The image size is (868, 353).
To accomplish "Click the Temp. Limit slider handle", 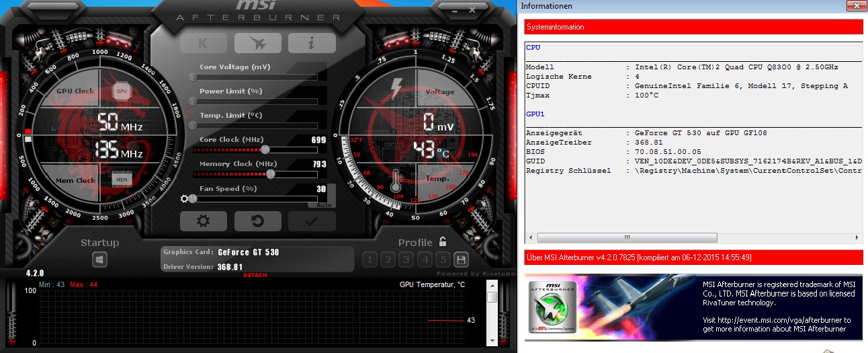I will [193, 125].
